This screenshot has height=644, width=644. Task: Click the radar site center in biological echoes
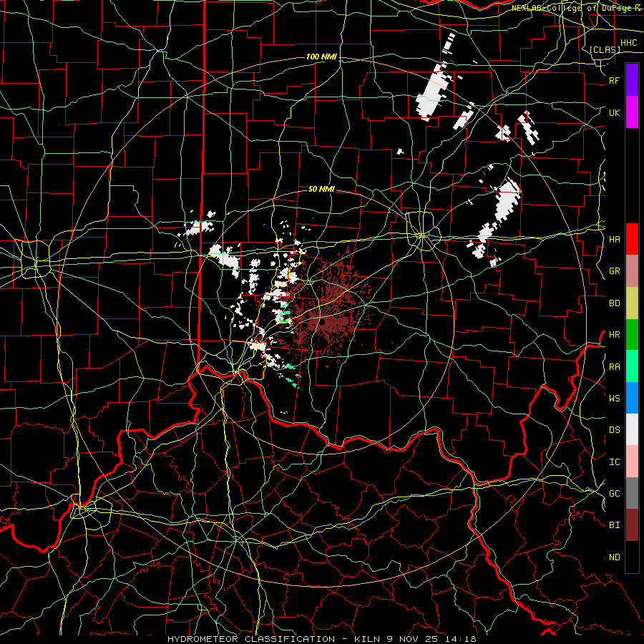pos(322,321)
